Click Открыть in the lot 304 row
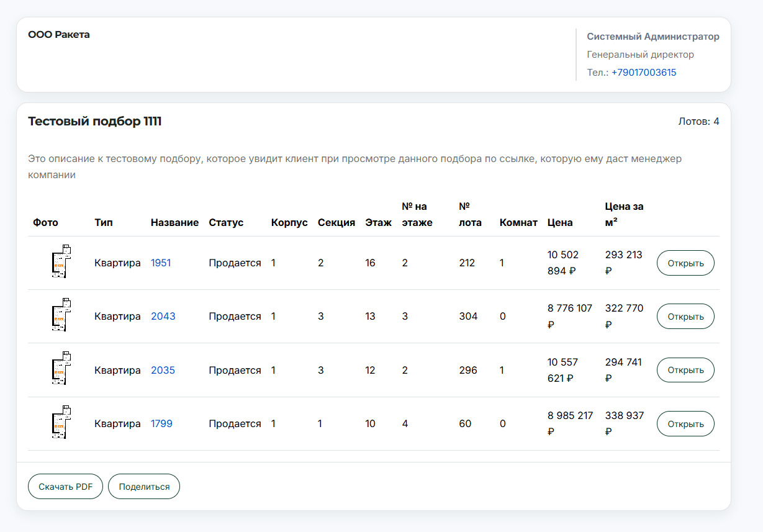Image resolution: width=763 pixels, height=532 pixels. (685, 317)
